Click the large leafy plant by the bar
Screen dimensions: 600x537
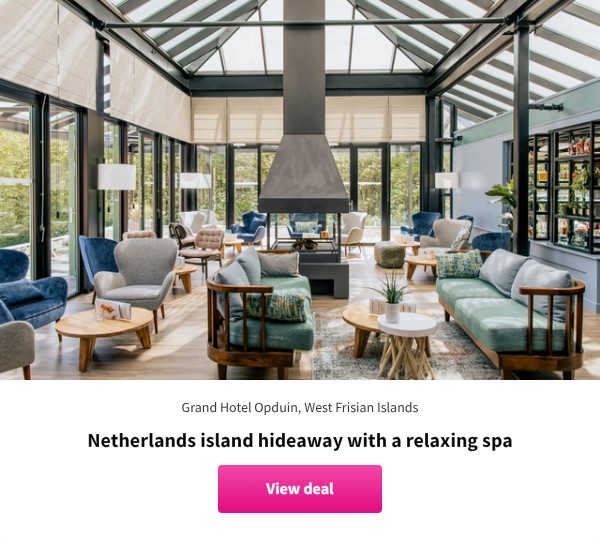pos(501,203)
